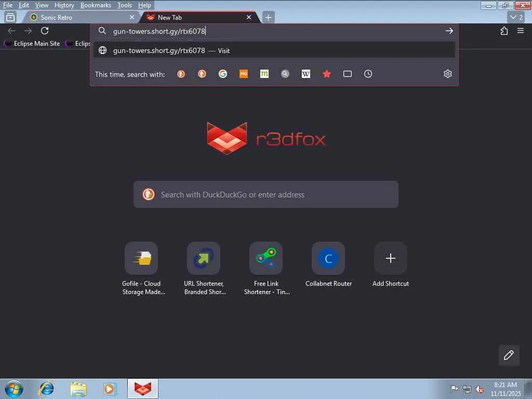
Task: Search bookmarks with the red star icon
Action: tap(327, 74)
